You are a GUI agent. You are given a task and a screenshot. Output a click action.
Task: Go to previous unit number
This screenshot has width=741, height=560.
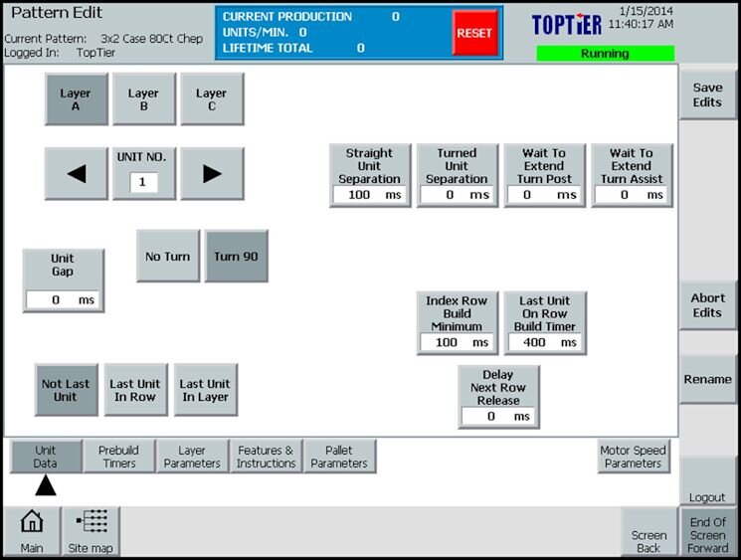(76, 173)
